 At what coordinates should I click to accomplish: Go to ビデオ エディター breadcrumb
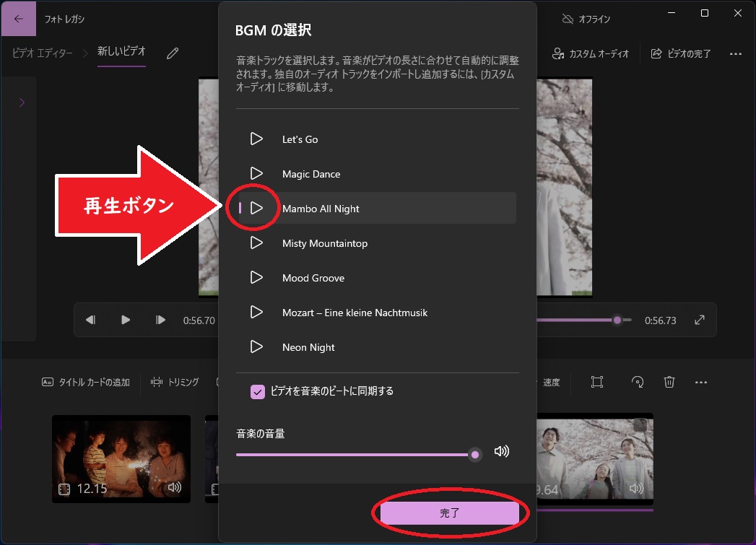(43, 53)
